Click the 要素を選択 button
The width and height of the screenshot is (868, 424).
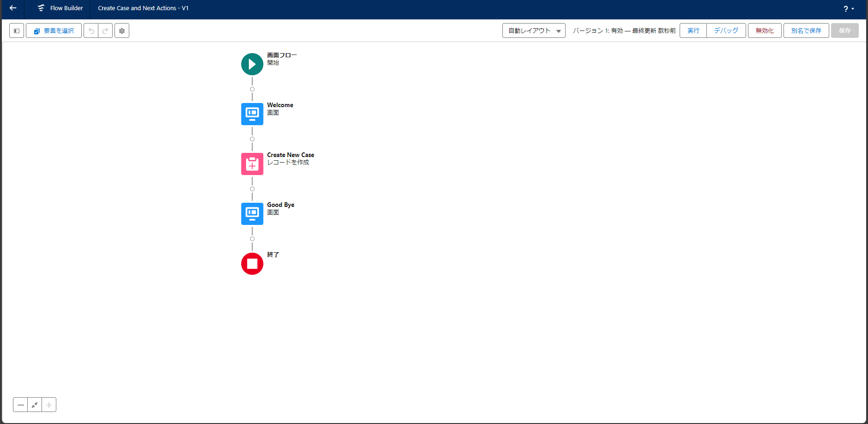point(54,30)
